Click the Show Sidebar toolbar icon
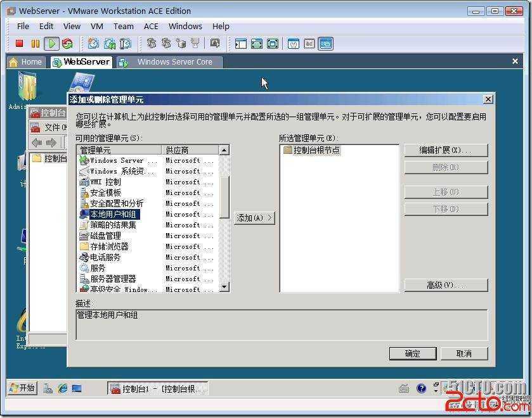Viewport: 532px width, 418px height. (x=240, y=44)
